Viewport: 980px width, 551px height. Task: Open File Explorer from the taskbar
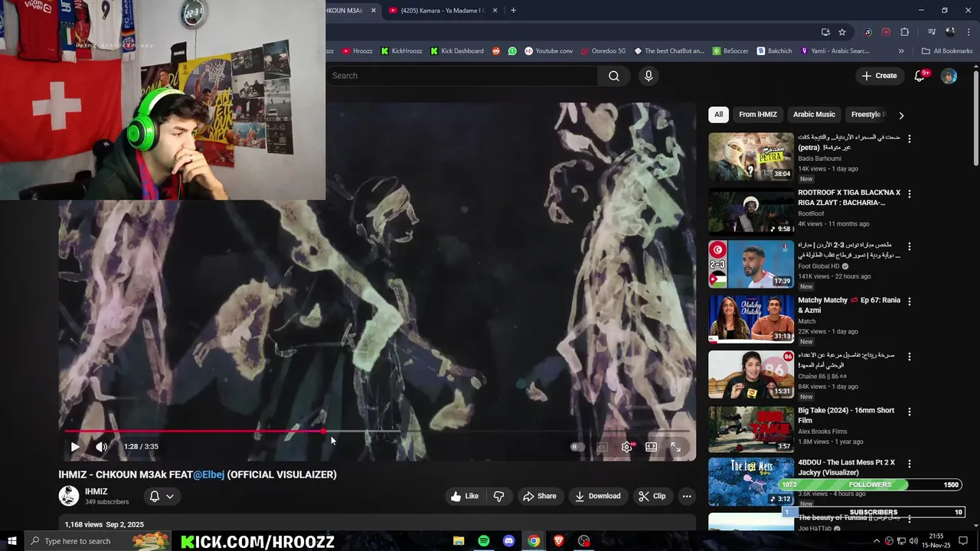(459, 541)
